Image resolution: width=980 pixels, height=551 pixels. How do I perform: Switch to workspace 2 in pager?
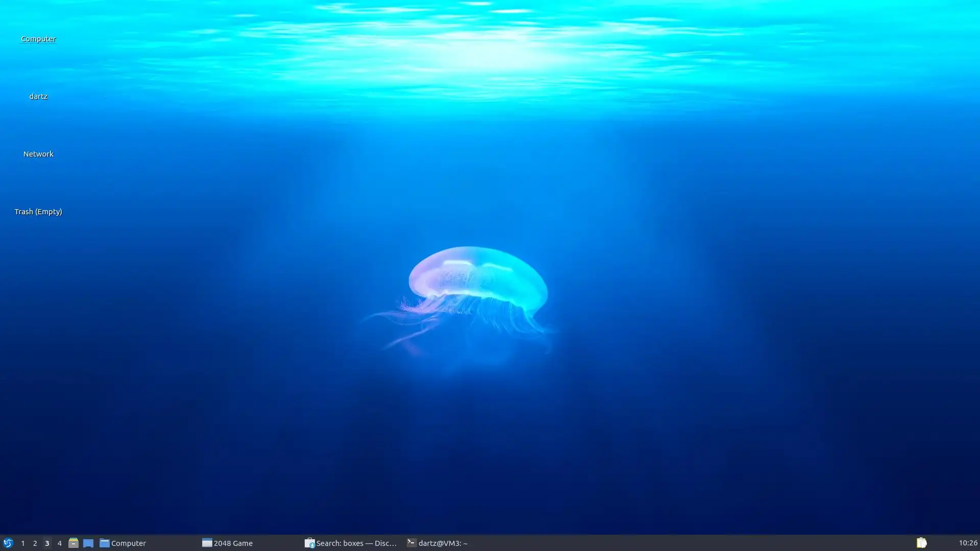tap(35, 543)
